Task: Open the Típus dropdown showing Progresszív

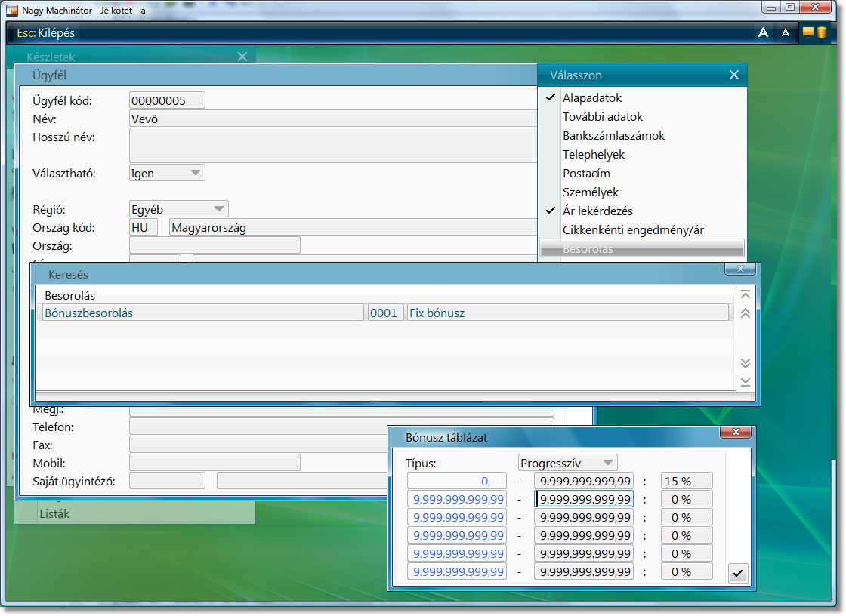Action: click(x=567, y=463)
